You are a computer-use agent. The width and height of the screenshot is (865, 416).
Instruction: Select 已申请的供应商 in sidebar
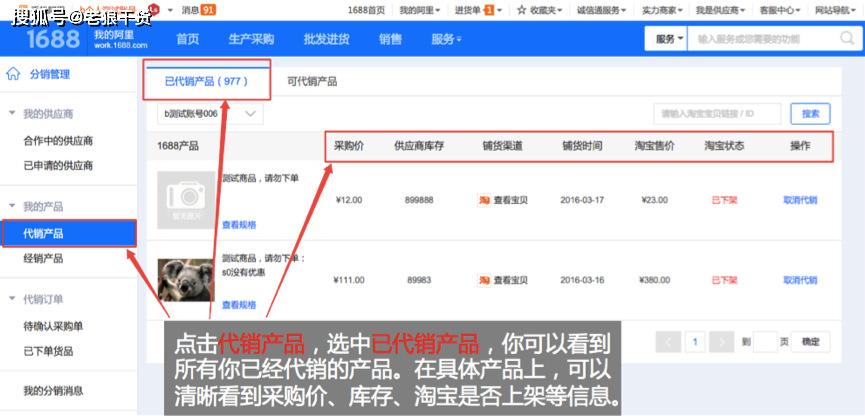click(58, 166)
